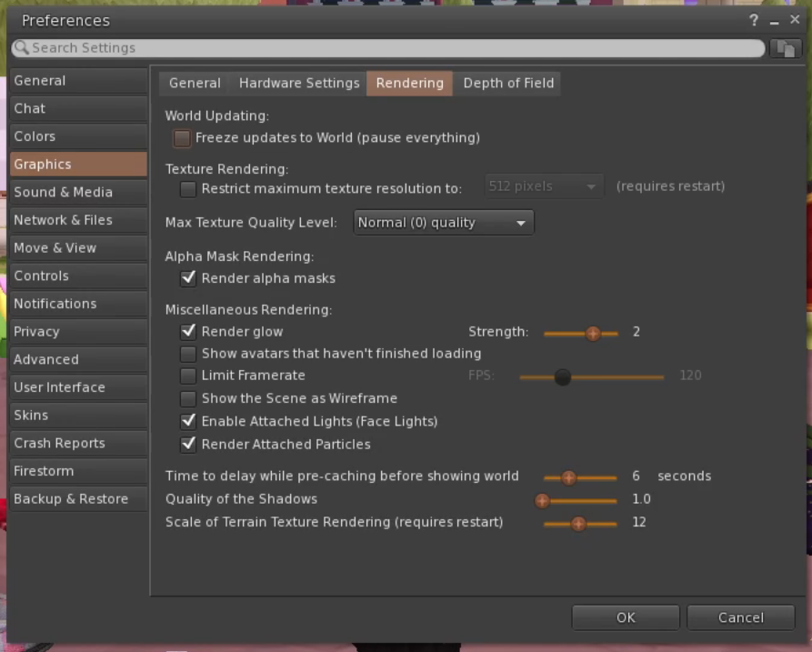Image resolution: width=812 pixels, height=652 pixels.
Task: Select the Graphics category
Action: [78, 165]
